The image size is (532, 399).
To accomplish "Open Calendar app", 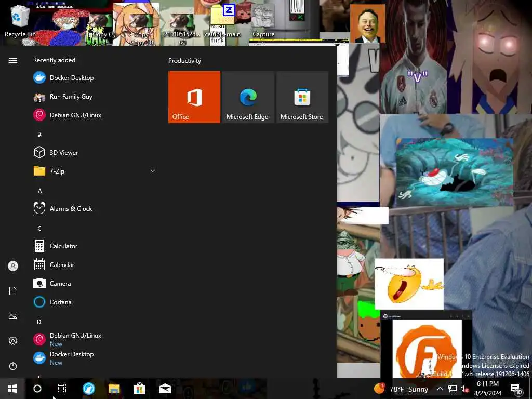I will point(95,264).
